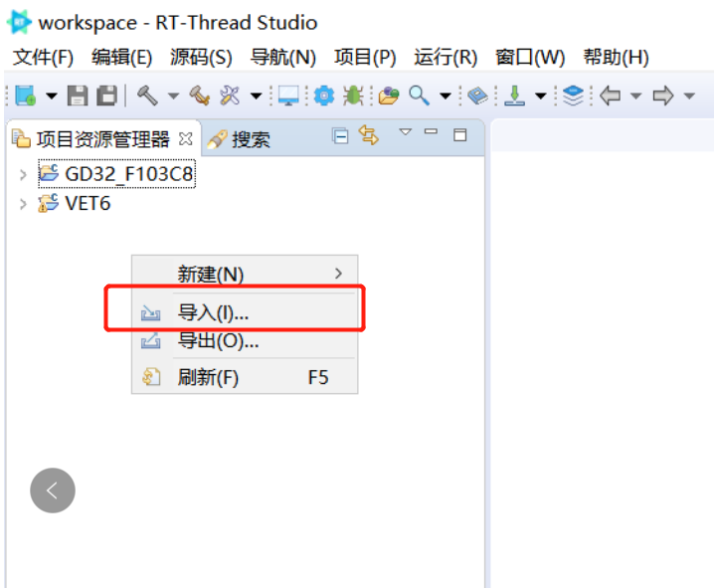This screenshot has height=588, width=714.
Task: Open the 编辑(E) menu
Action: [121, 58]
